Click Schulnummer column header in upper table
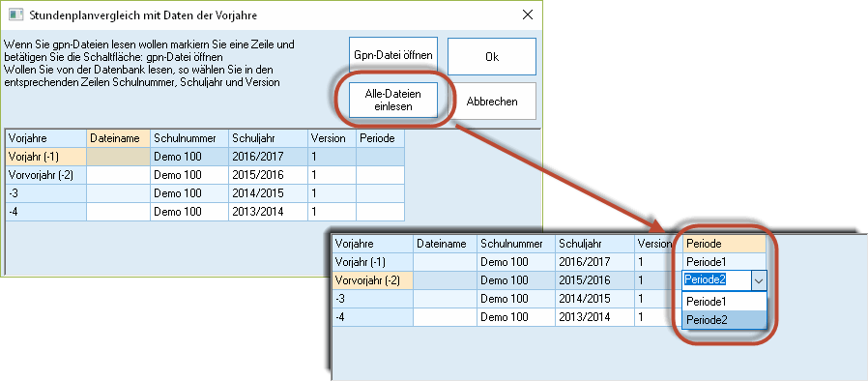The image size is (868, 381). coord(189,138)
